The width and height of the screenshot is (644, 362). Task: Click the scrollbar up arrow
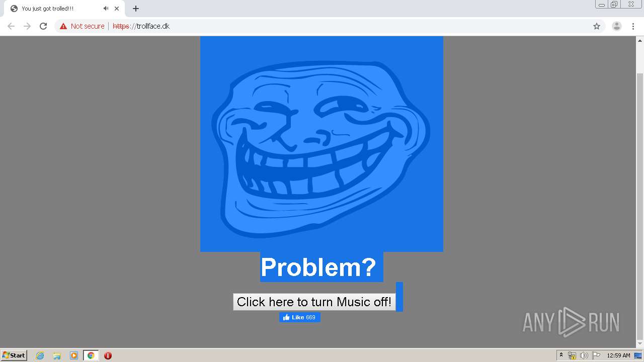point(640,40)
